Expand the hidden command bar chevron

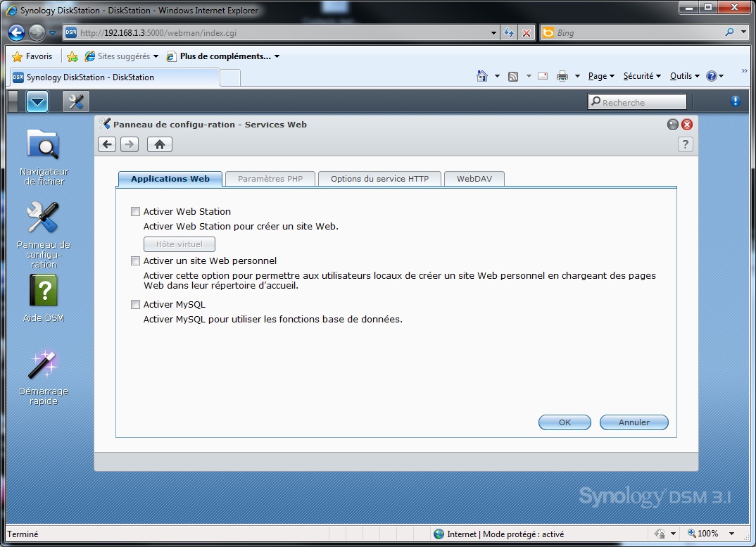(x=744, y=71)
